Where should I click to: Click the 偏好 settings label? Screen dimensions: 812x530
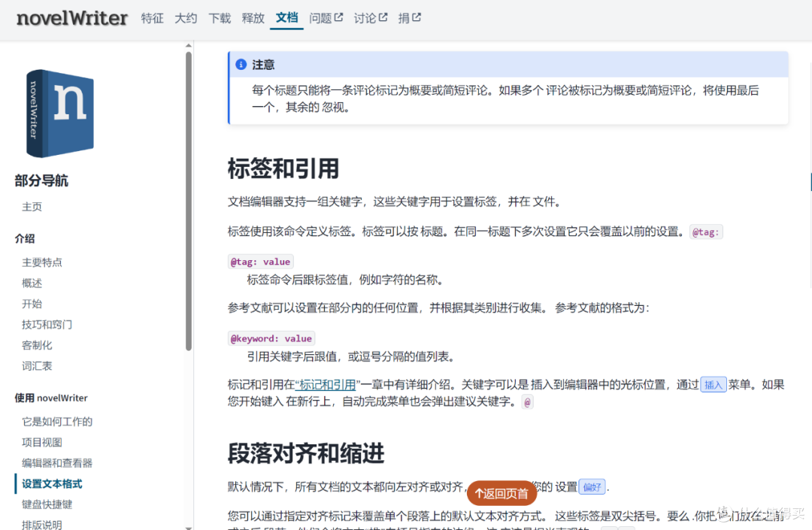592,487
